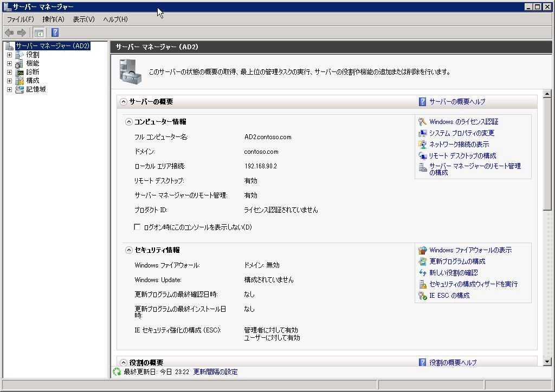Collapse the 役割の概要 section
This screenshot has width=555, height=392.
[123, 362]
